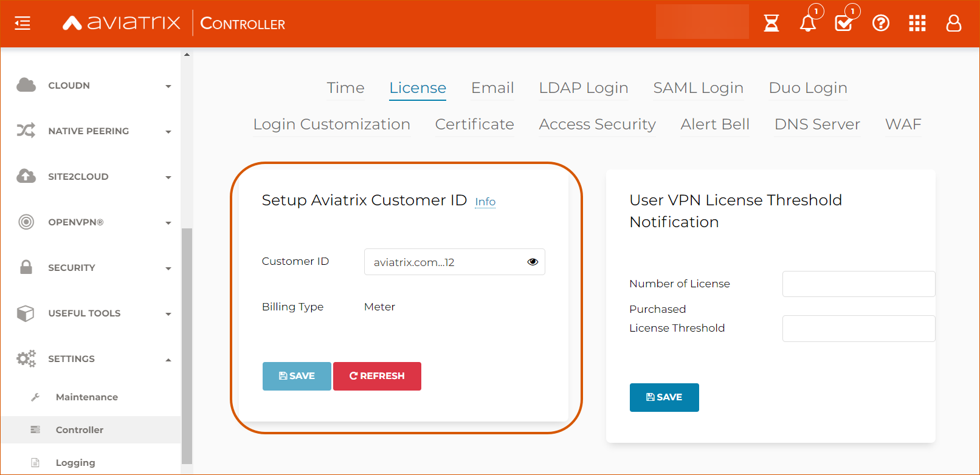Click the red Refresh button
This screenshot has width=980, height=475.
(377, 376)
